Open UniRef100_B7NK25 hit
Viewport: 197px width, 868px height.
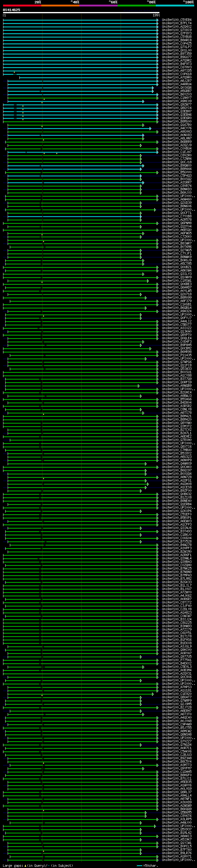tap(176, 568)
